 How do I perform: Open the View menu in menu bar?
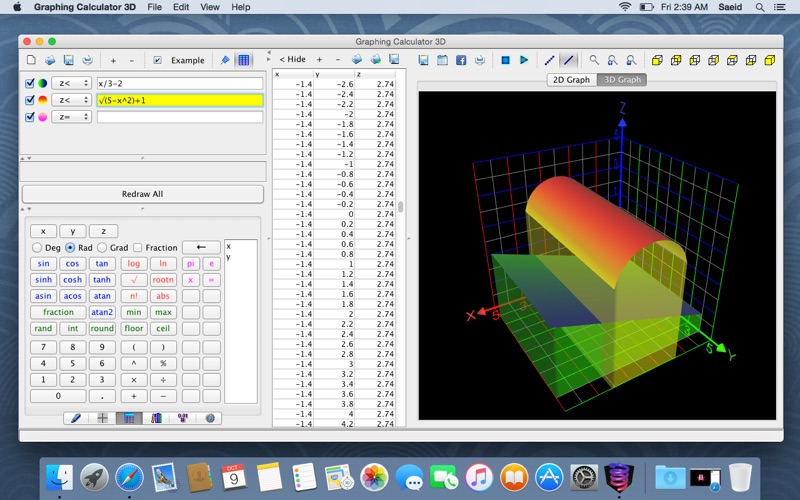[209, 7]
